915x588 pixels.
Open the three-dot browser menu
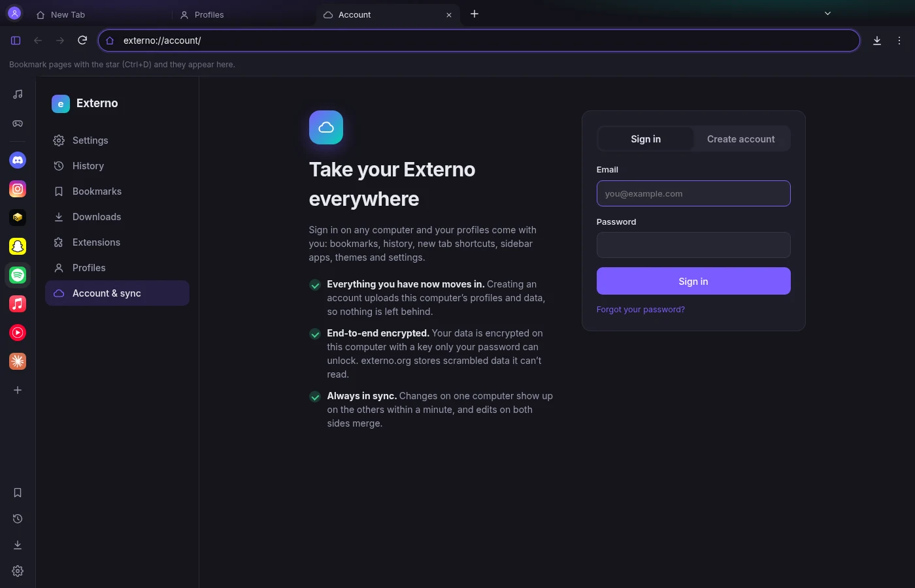(899, 41)
